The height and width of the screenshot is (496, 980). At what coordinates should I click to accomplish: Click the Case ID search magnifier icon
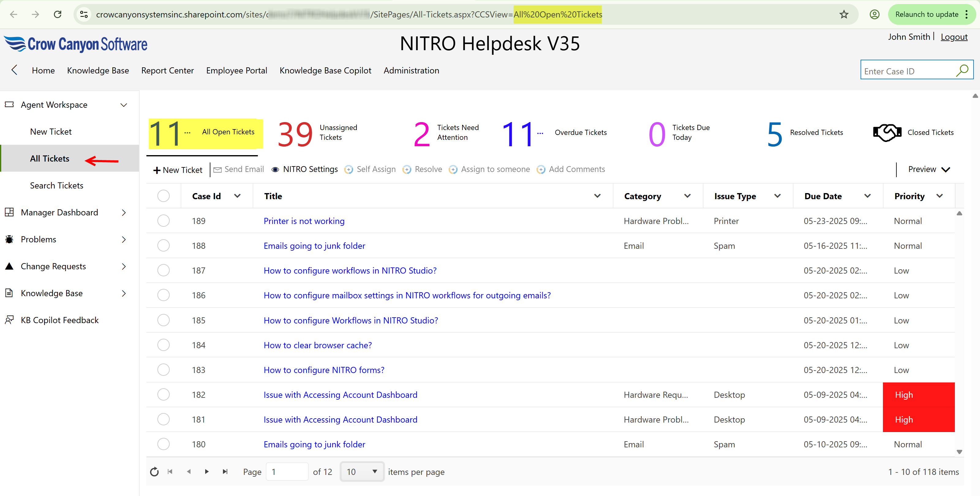point(963,70)
